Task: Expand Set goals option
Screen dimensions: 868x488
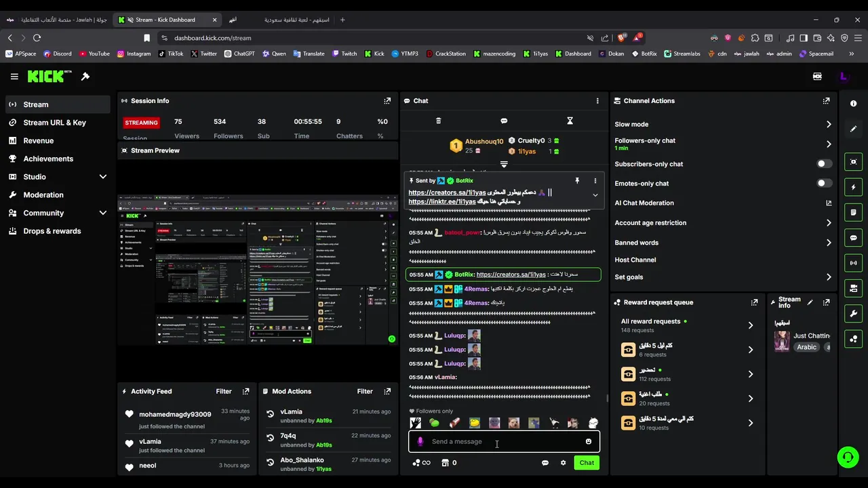Action: click(829, 277)
